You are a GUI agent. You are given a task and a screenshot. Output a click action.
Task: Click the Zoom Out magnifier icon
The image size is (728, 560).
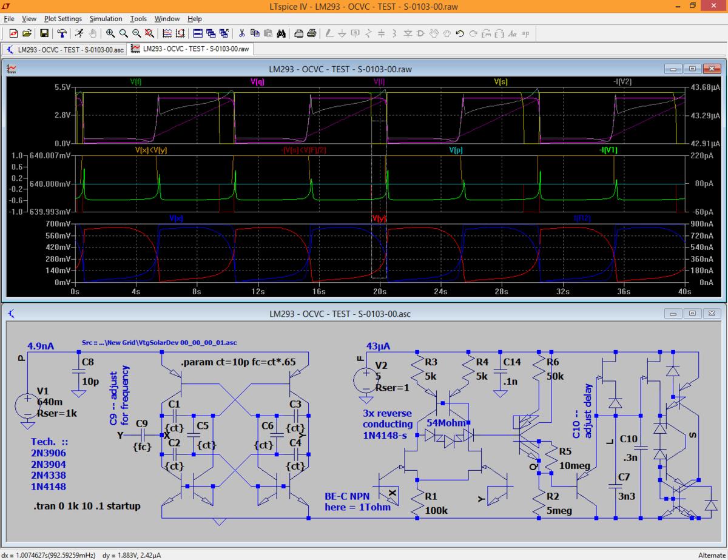point(137,33)
